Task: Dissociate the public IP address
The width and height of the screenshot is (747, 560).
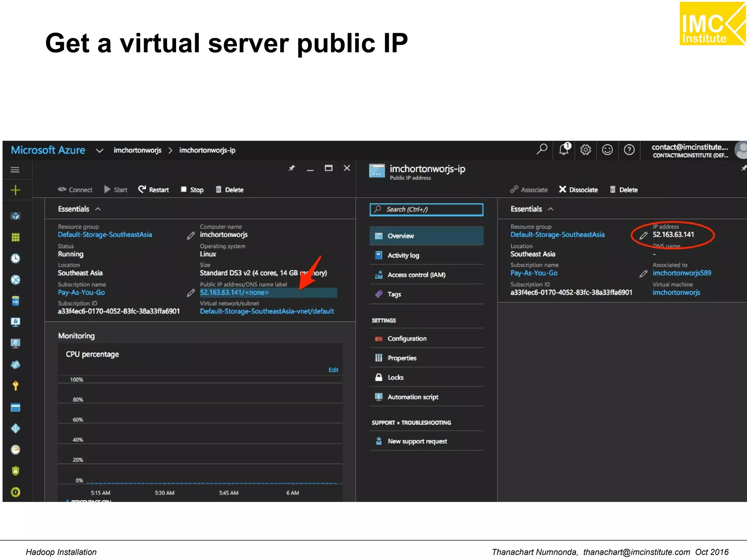Action: point(578,190)
